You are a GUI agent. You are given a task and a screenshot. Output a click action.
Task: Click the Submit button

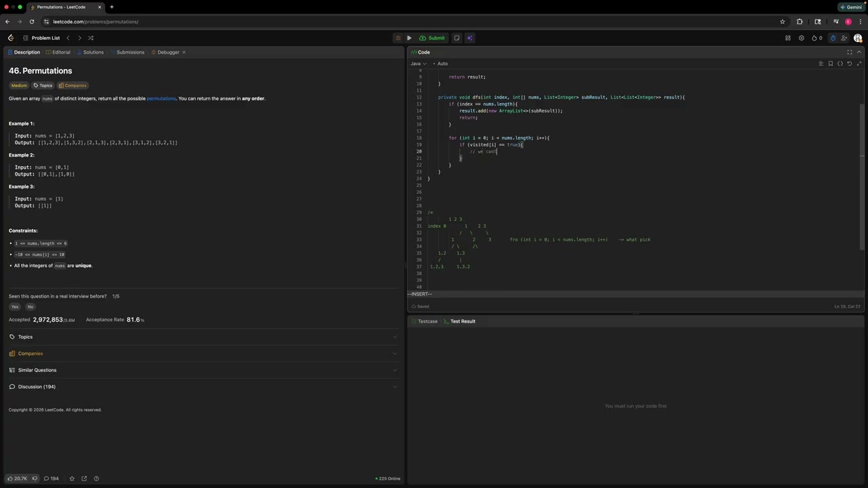[432, 38]
